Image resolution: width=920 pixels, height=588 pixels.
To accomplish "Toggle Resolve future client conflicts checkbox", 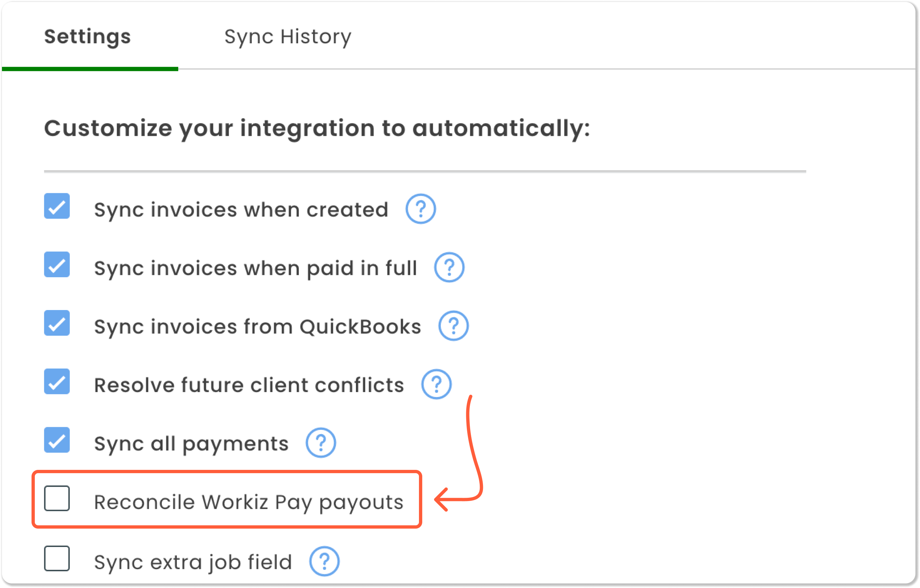I will 57,381.
